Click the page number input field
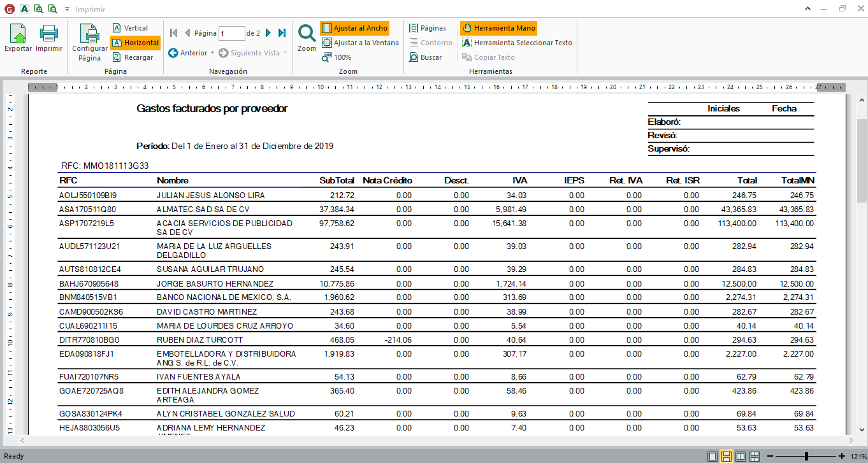This screenshot has width=868, height=463. point(231,33)
